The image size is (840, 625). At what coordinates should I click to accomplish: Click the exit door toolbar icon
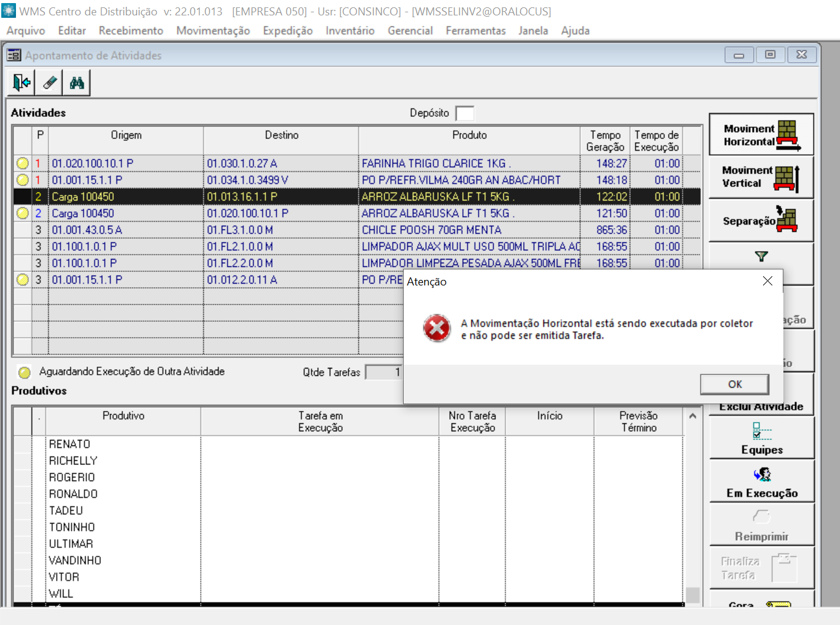[x=22, y=82]
